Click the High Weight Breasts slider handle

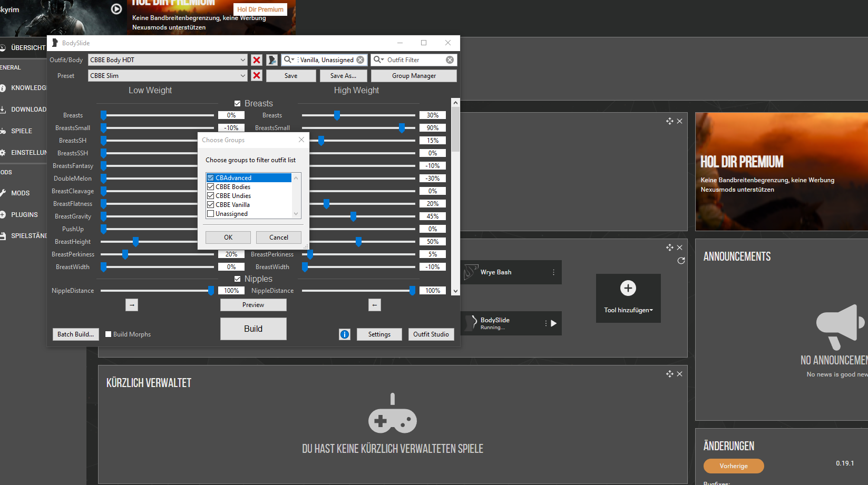pos(337,115)
